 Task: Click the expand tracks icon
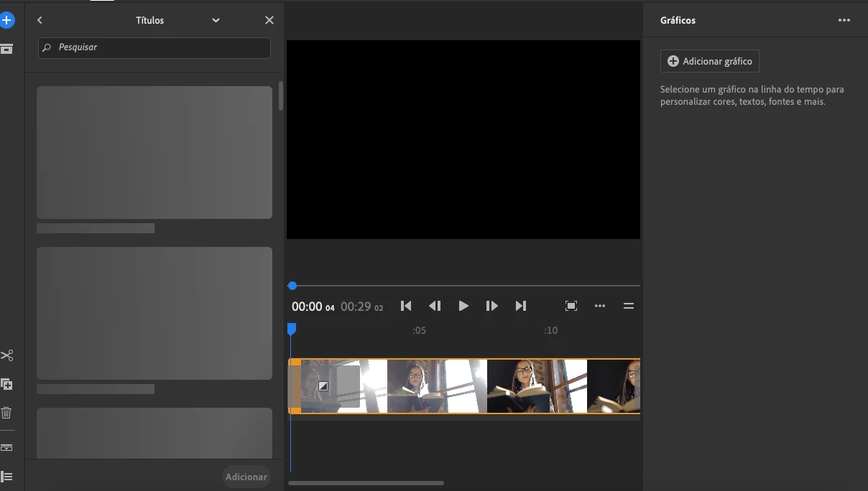(6, 447)
